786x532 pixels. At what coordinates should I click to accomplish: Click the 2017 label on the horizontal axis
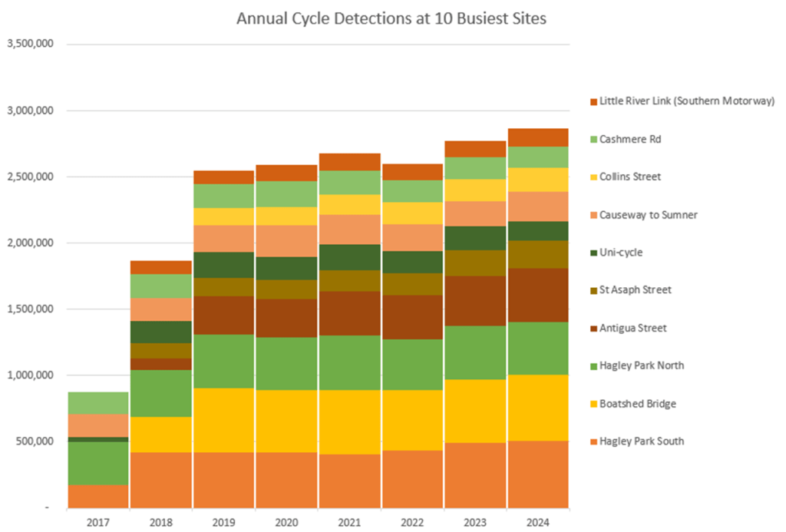coord(97,522)
